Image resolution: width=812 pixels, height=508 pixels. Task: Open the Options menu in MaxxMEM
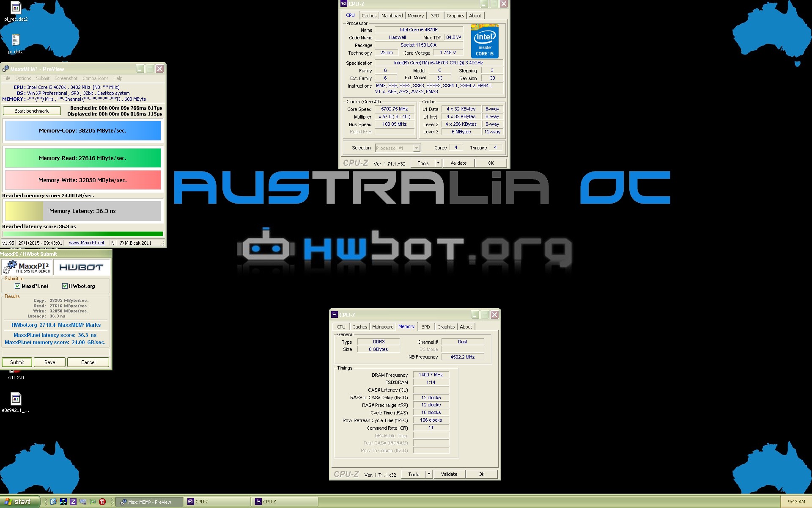23,78
